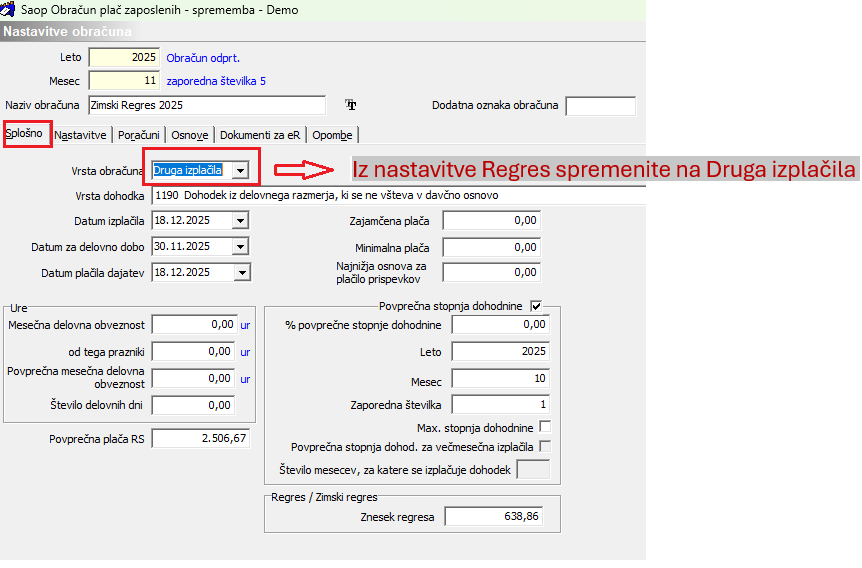Viewport: 862px width, 568px height.
Task: Click the Regres / Zimski regres group label
Action: click(324, 497)
